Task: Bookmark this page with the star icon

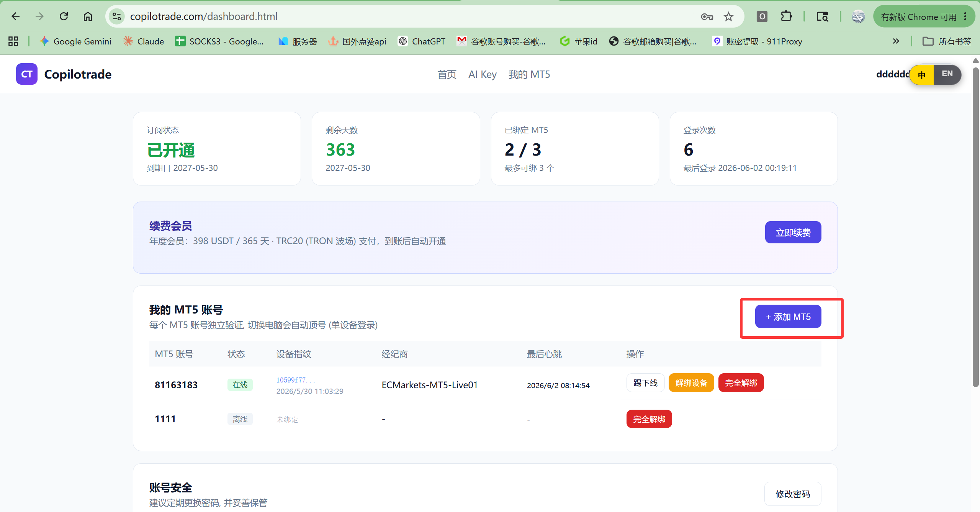Action: point(728,16)
